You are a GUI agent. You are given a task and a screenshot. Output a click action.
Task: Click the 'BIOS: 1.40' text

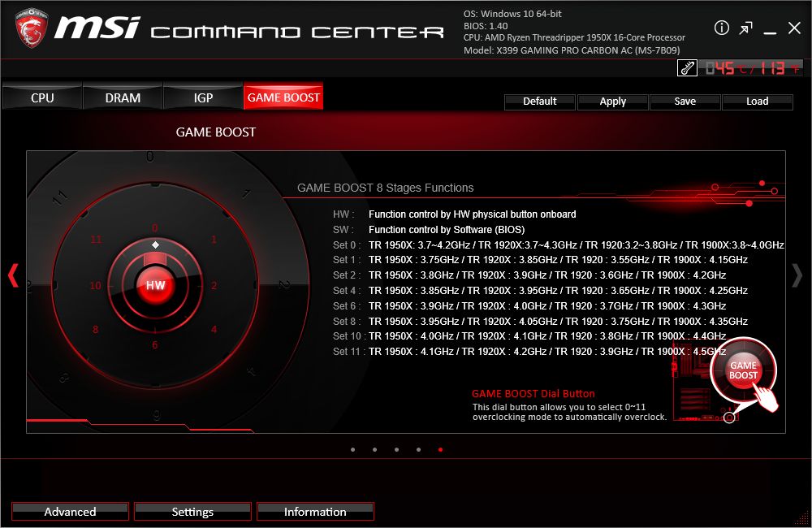[x=486, y=26]
